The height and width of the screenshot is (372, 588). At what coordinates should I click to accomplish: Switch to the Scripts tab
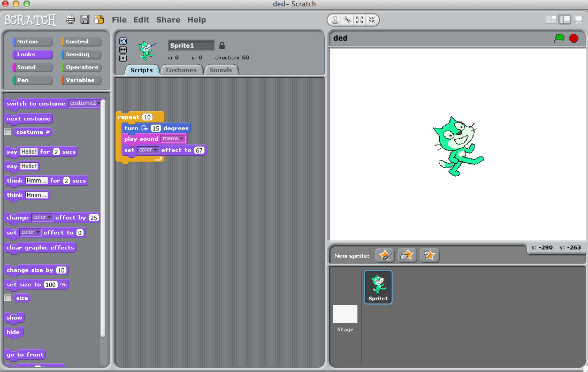(x=142, y=70)
